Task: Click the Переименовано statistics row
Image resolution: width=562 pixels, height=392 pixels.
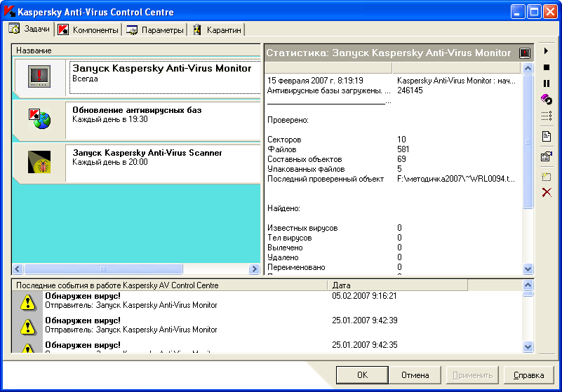Action: [x=393, y=267]
